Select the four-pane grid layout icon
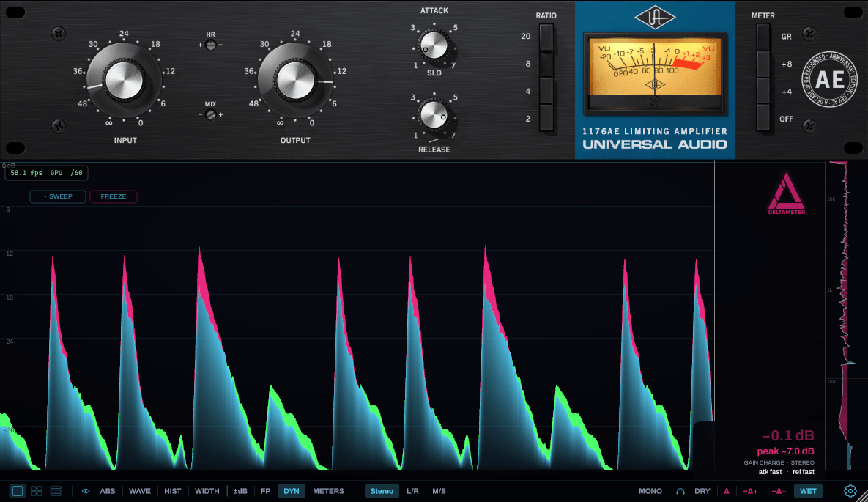Viewport: 868px width, 502px height. pyautogui.click(x=37, y=491)
